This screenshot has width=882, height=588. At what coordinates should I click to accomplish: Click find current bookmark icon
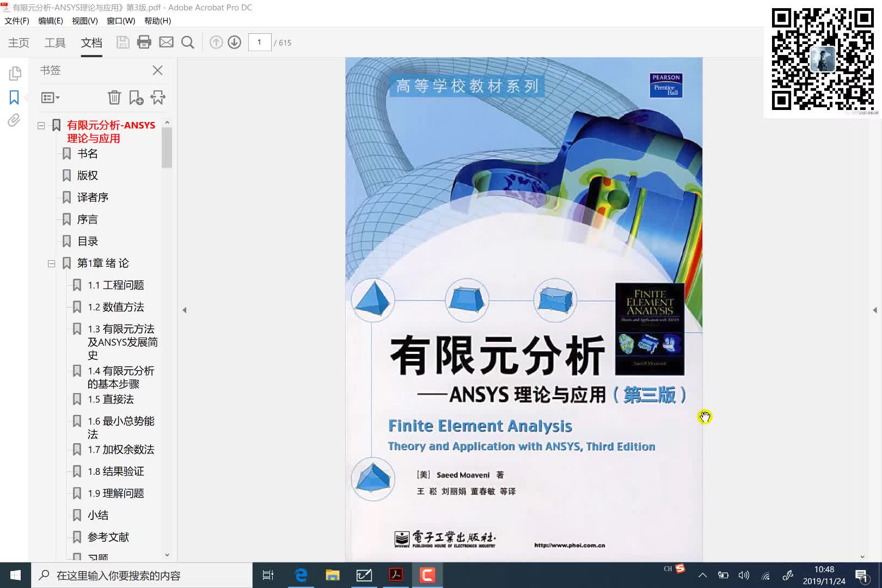[158, 97]
